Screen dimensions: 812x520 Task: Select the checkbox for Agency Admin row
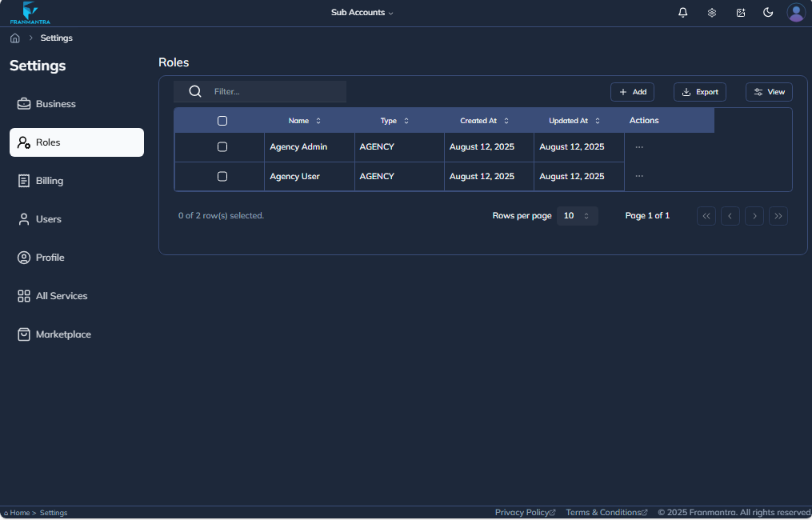click(x=222, y=146)
